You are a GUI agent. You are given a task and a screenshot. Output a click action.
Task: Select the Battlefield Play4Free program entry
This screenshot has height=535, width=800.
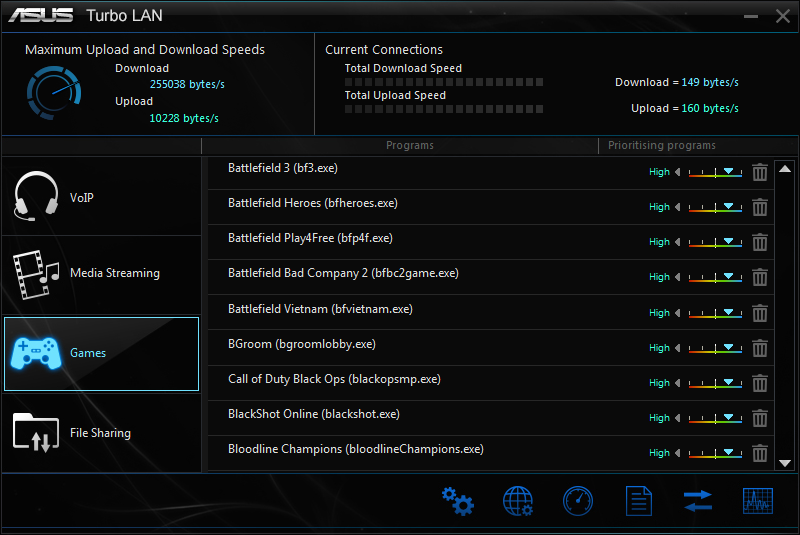(310, 238)
